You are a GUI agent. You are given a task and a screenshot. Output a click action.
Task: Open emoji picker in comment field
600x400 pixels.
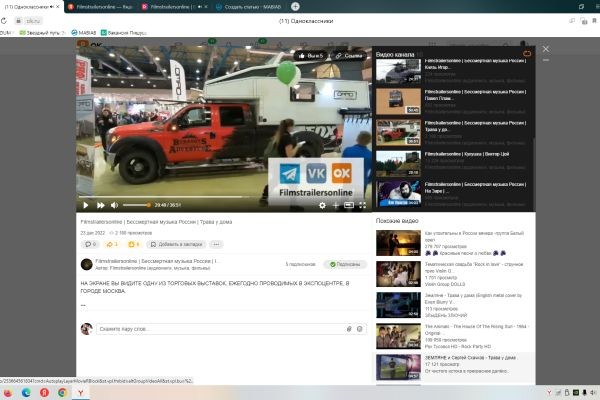360,329
